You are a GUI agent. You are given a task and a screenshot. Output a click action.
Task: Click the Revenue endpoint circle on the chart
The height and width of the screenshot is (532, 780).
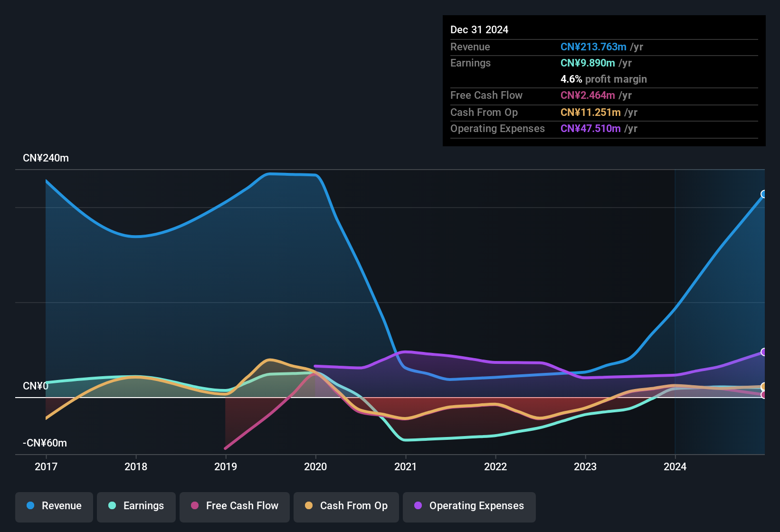click(x=763, y=194)
